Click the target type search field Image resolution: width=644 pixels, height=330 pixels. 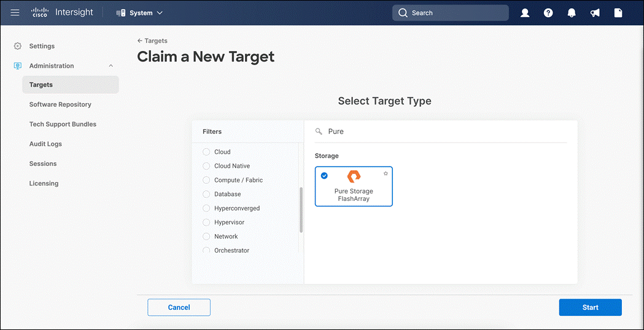(441, 132)
